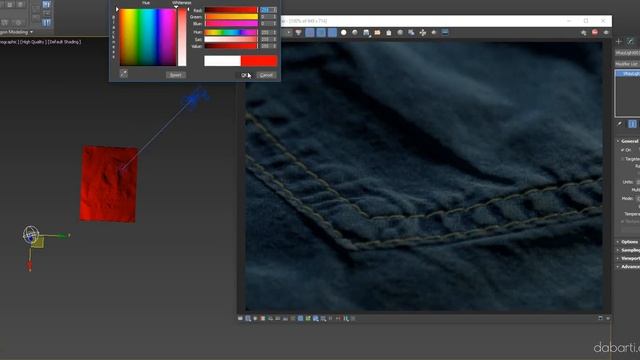This screenshot has width=640, height=360.
Task: Click the trophy-shaped icon in frame buffer toolbar
Action: (x=298, y=32)
